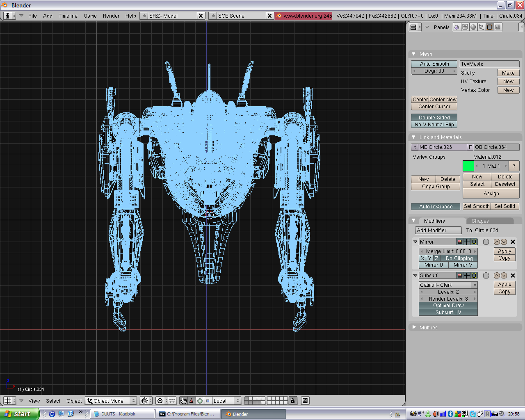Open the Object Mode dropdown

111,401
